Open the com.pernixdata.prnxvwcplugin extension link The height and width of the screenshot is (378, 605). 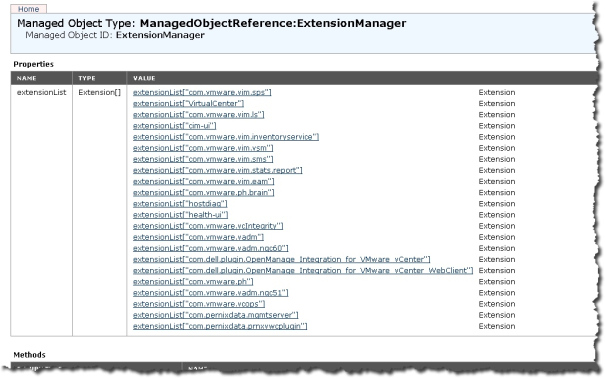coord(220,327)
